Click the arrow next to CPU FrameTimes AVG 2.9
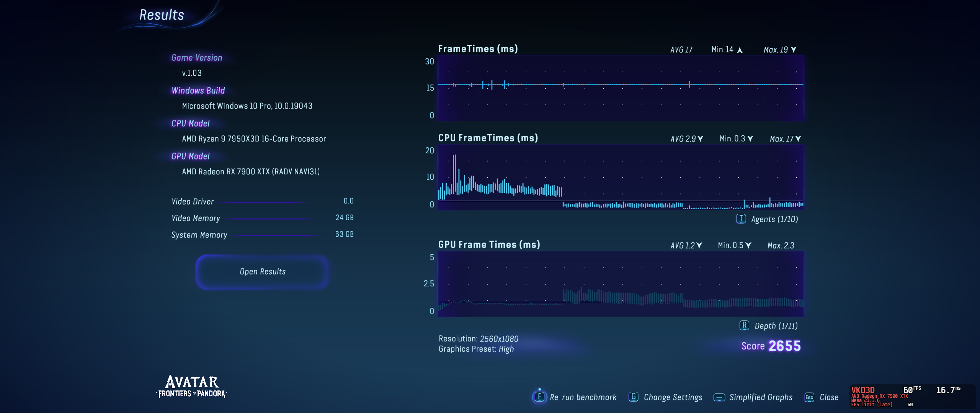 tap(700, 139)
